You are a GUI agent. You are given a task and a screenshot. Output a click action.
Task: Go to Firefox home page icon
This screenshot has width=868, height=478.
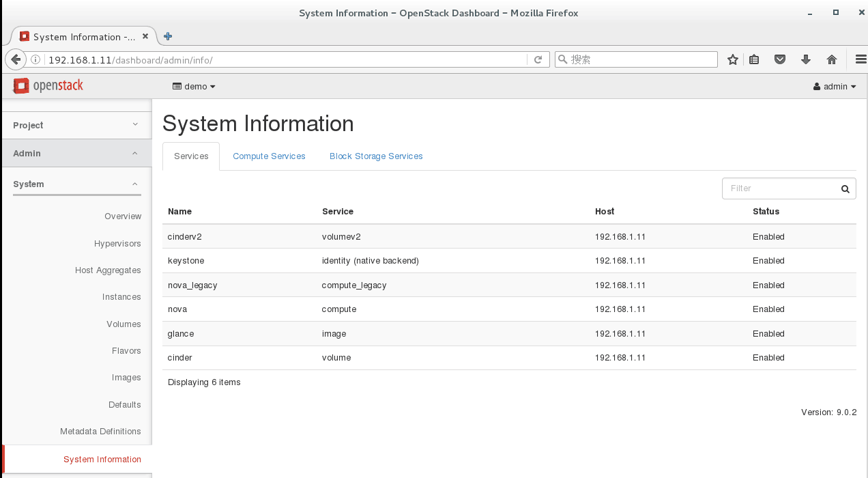click(831, 59)
